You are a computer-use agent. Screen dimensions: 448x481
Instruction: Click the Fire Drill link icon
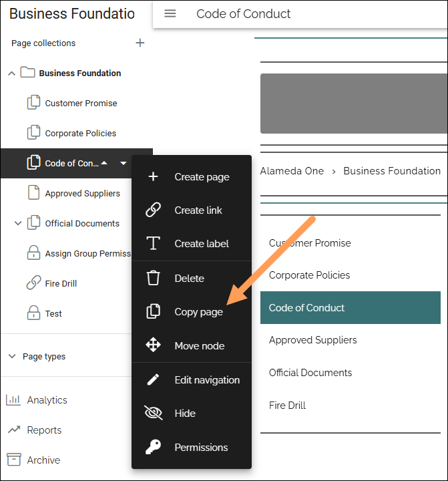[33, 283]
